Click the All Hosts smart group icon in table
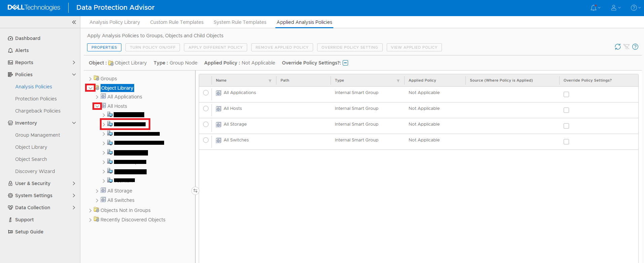 tap(219, 109)
